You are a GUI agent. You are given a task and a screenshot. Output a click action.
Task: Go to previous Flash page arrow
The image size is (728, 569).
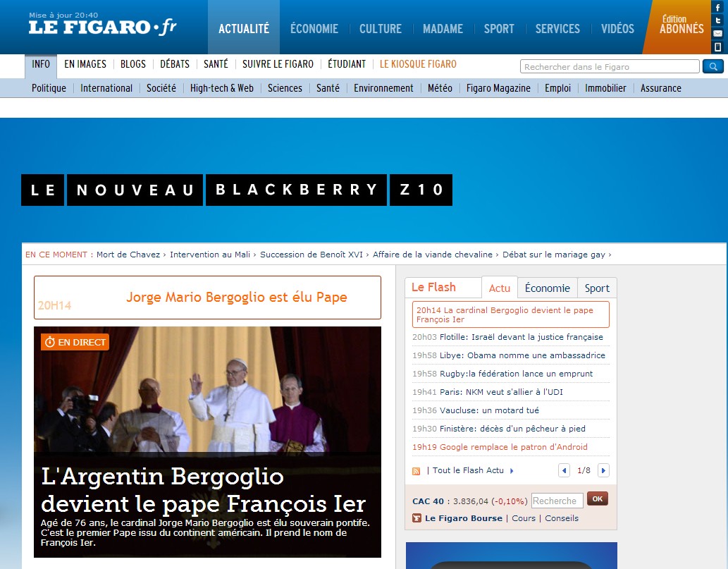(x=564, y=470)
